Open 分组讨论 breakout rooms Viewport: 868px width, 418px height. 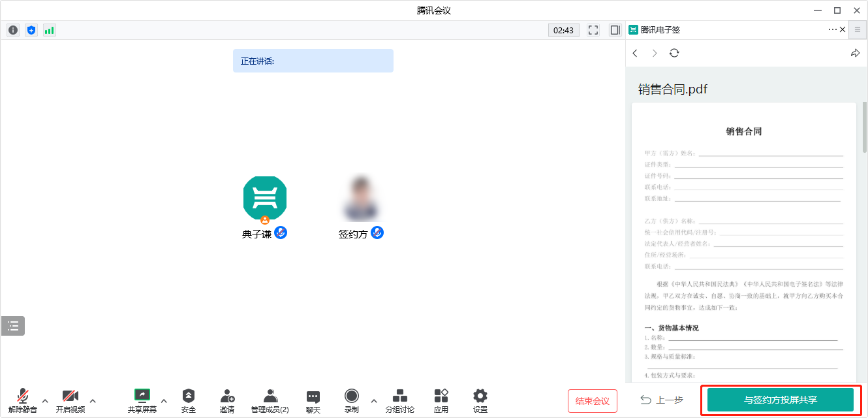pos(400,400)
